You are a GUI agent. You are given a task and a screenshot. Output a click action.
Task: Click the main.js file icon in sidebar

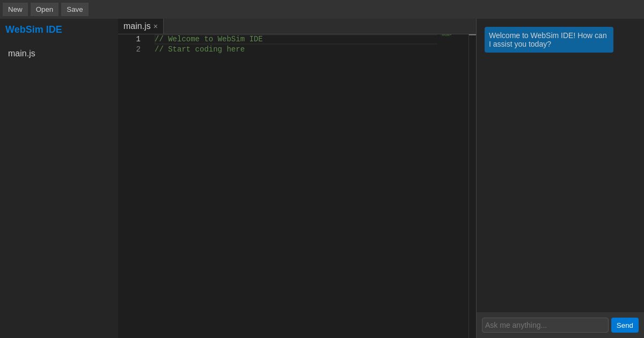tap(21, 54)
